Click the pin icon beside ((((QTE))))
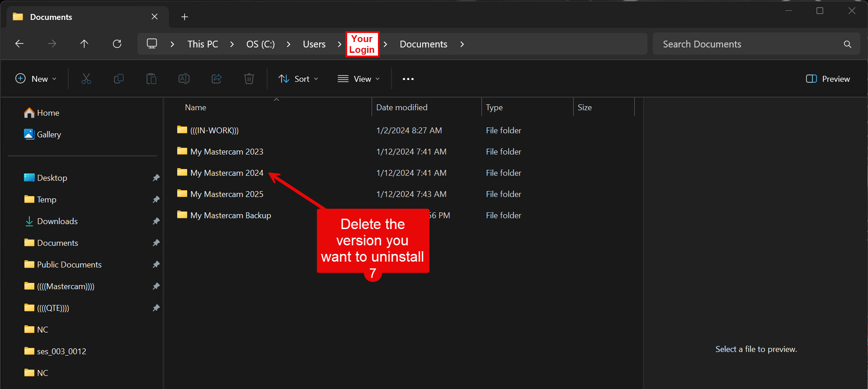 coord(156,308)
